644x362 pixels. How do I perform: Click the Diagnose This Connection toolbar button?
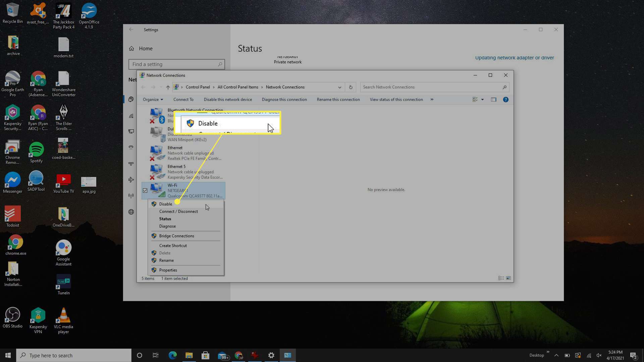point(284,99)
